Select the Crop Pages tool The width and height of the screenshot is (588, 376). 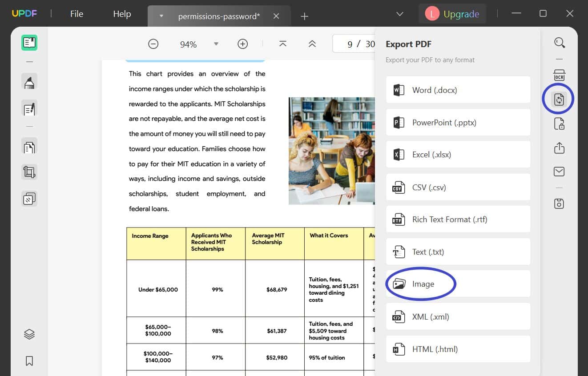click(29, 172)
